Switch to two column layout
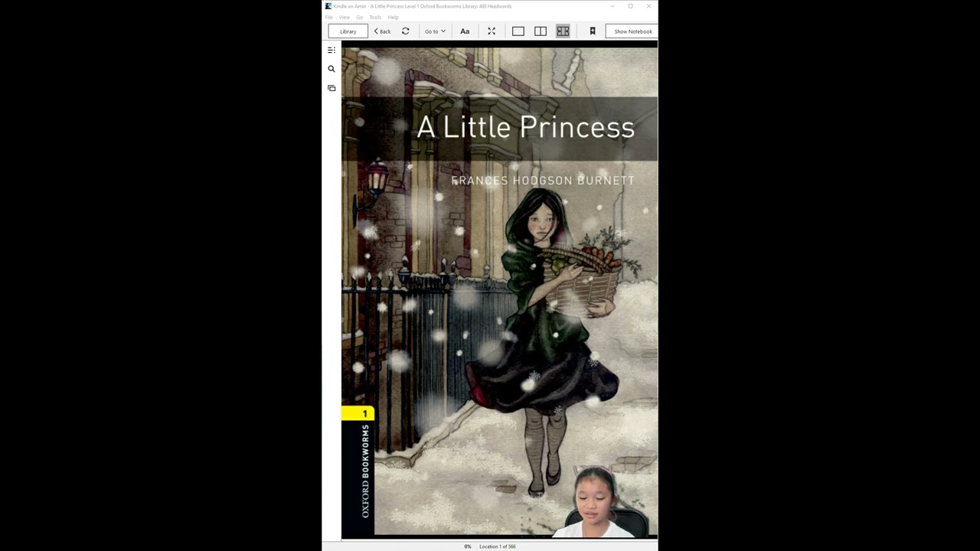This screenshot has height=551, width=980. coord(541,31)
